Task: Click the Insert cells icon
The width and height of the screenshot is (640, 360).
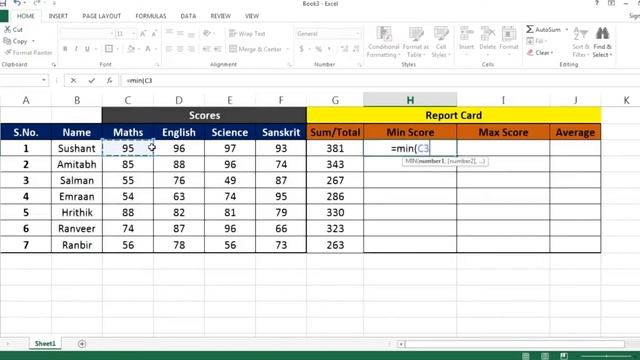Action: tap(467, 39)
